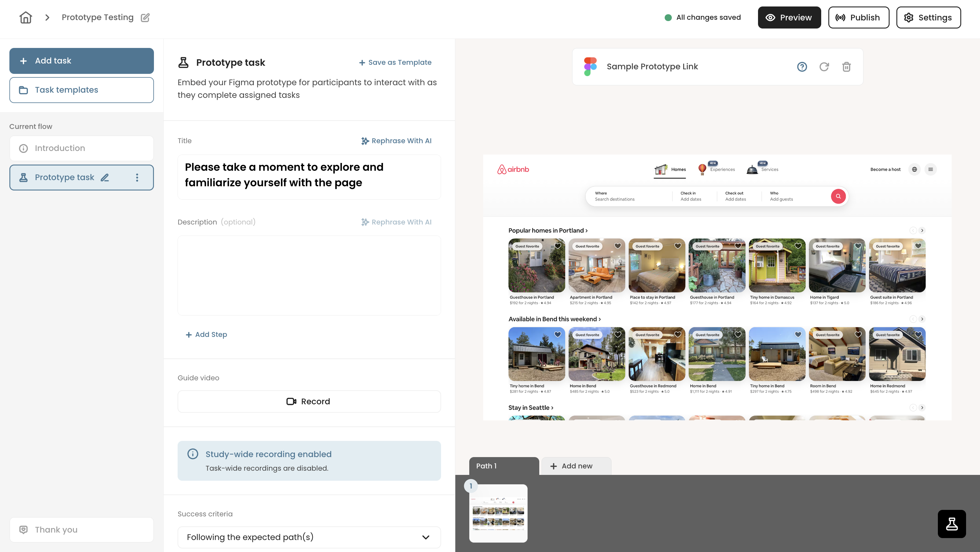This screenshot has height=552, width=980.
Task: Open the prototype link help icon
Action: 801,67
